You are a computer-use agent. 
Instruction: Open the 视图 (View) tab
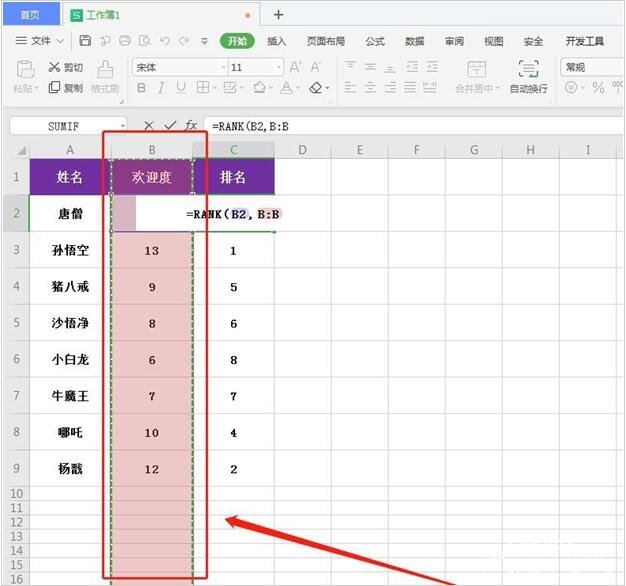pos(493,41)
